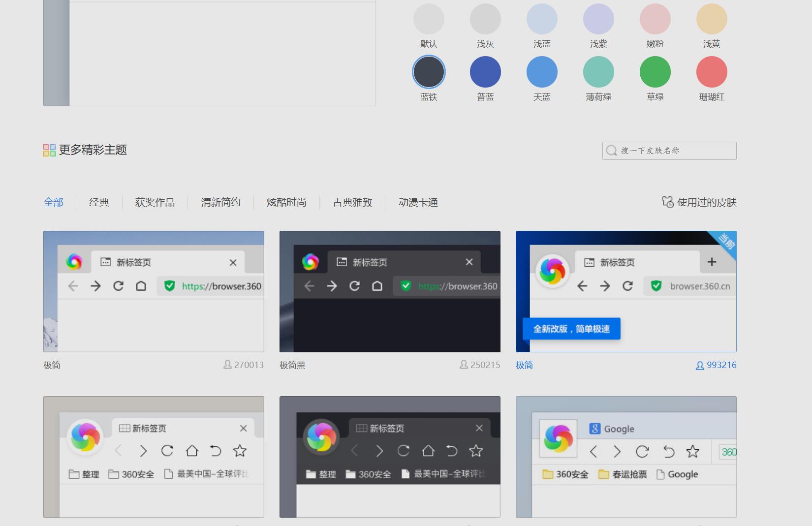Viewport: 812px width, 526px height.
Task: Select the 浅黄 color swatch
Action: (711, 19)
